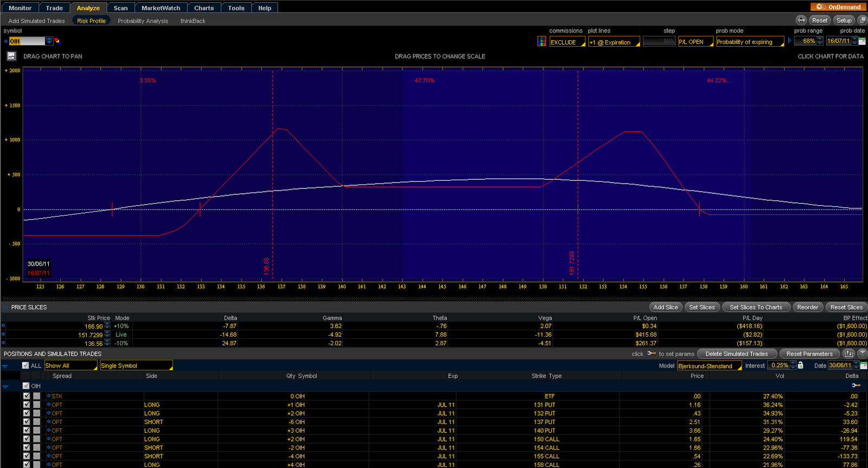
Task: Click Delete Simulated Trades button
Action: [737, 353]
